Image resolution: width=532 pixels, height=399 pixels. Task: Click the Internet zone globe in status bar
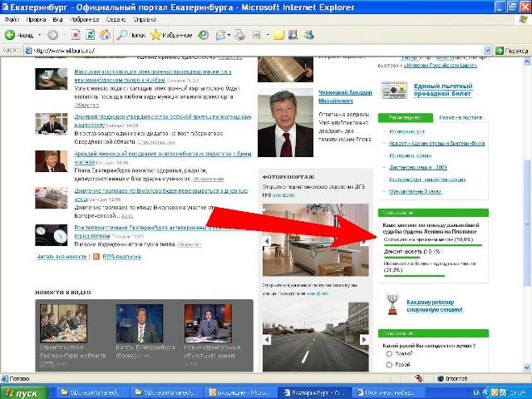(x=441, y=379)
